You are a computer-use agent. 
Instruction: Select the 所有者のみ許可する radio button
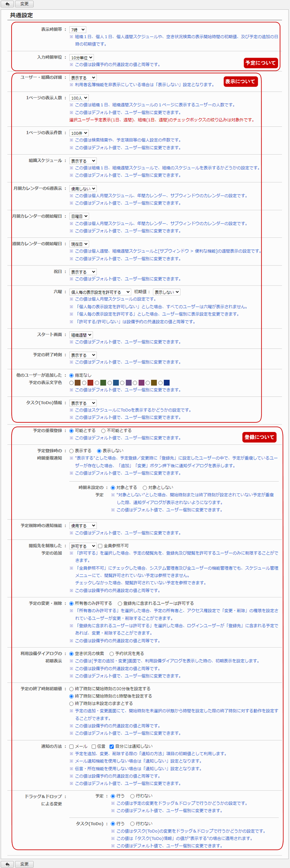(72, 603)
